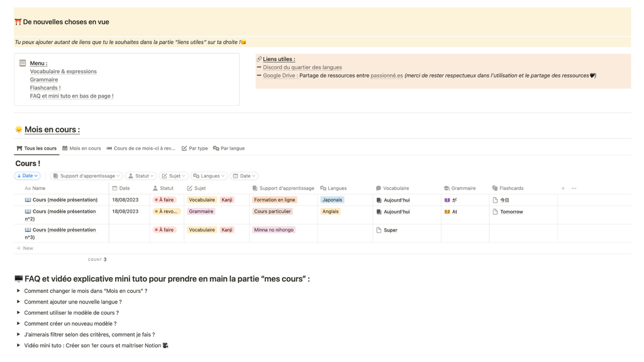The height and width of the screenshot is (362, 644).
Task: Click the Japonais language tag
Action: pos(332,200)
